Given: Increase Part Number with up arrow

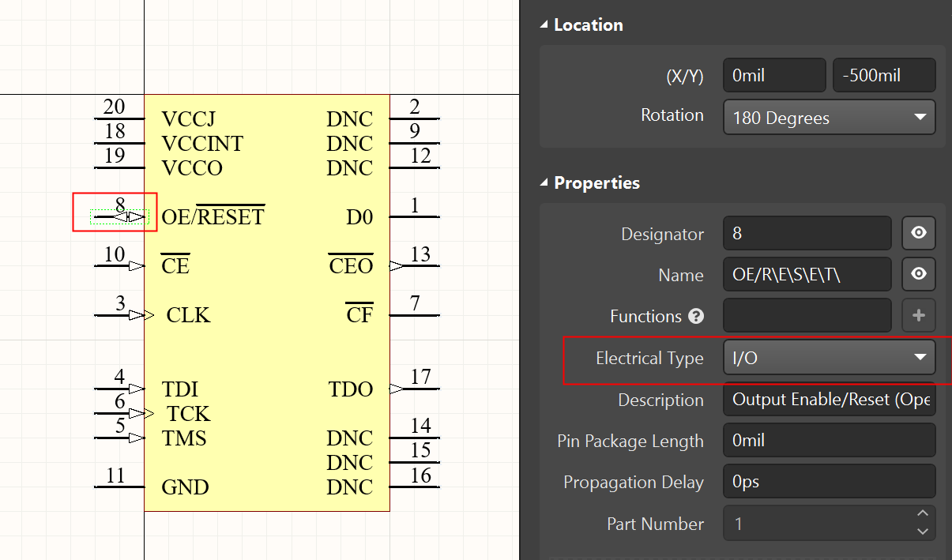Looking at the screenshot, I should (922, 515).
